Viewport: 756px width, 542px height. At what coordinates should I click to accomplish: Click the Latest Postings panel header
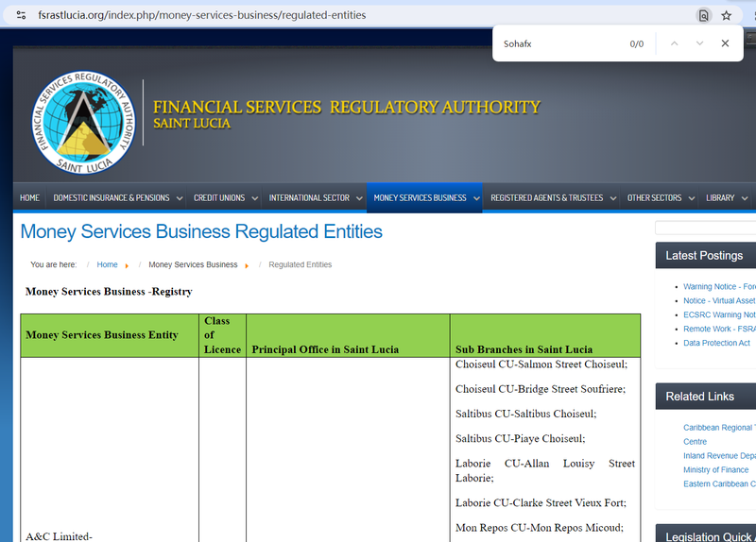705,255
